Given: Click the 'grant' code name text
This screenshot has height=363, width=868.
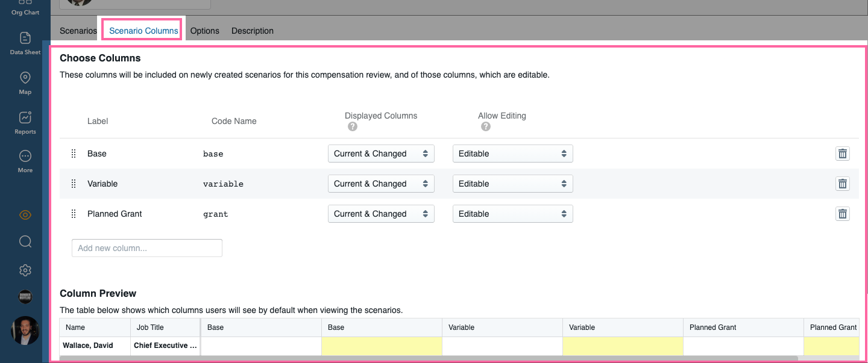Looking at the screenshot, I should [216, 214].
